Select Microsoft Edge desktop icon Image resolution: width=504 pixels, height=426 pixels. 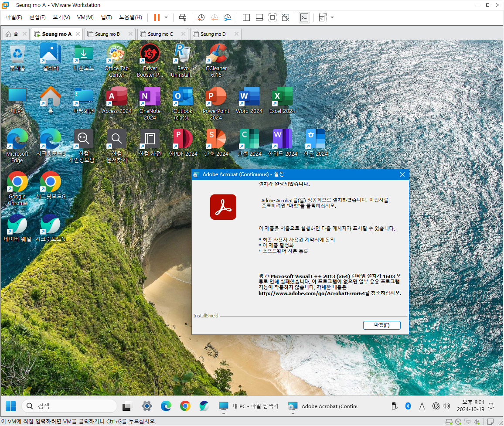click(17, 146)
